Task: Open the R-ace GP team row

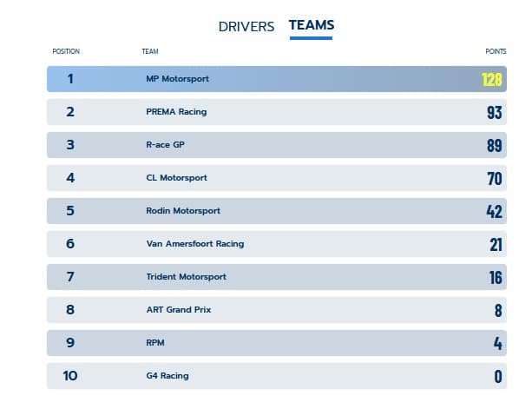Action: [x=277, y=145]
